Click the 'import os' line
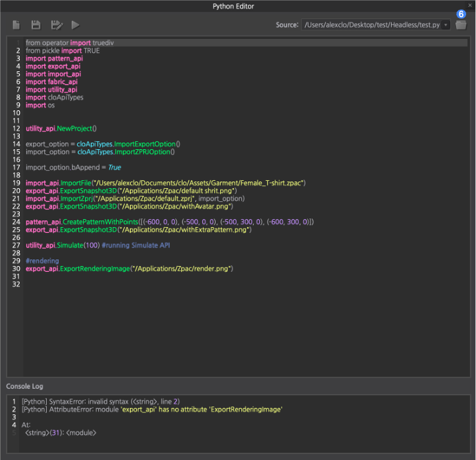Screen dimensions: 476x460 tap(40, 105)
